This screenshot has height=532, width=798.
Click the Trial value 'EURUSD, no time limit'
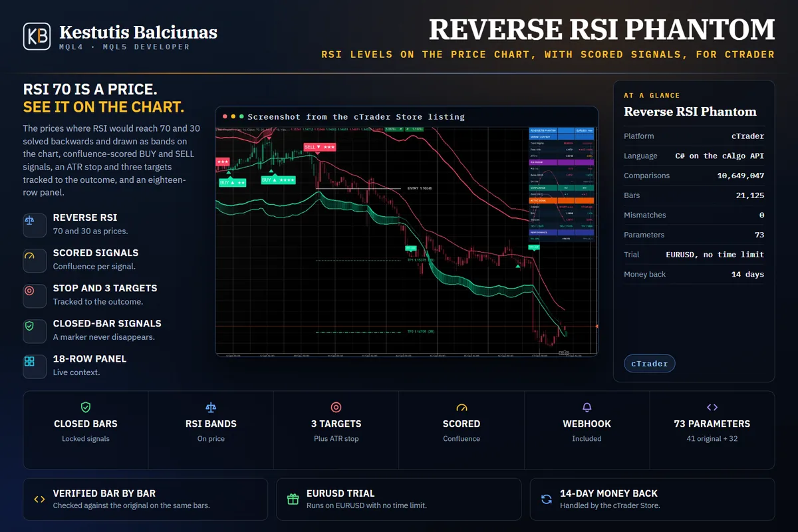click(715, 255)
